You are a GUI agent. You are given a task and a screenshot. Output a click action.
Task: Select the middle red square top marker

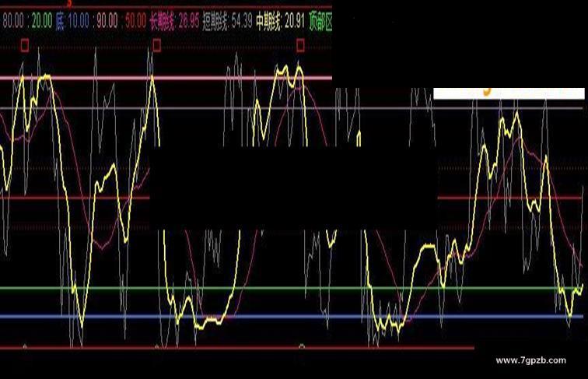157,46
